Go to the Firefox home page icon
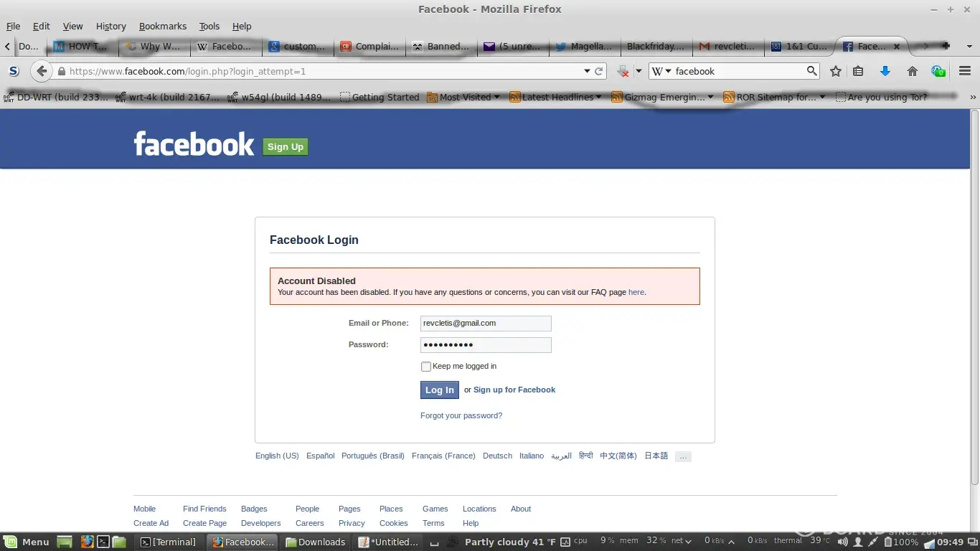The width and height of the screenshot is (980, 551). click(913, 71)
